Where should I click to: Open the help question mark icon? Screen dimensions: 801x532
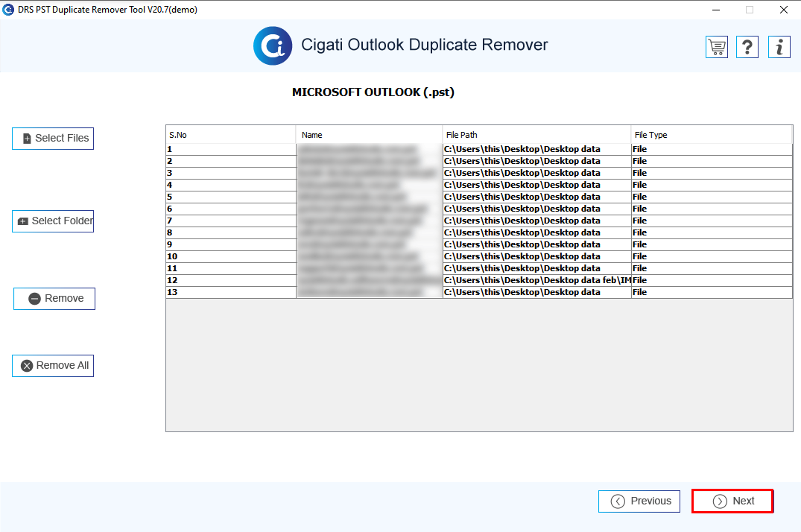point(747,47)
